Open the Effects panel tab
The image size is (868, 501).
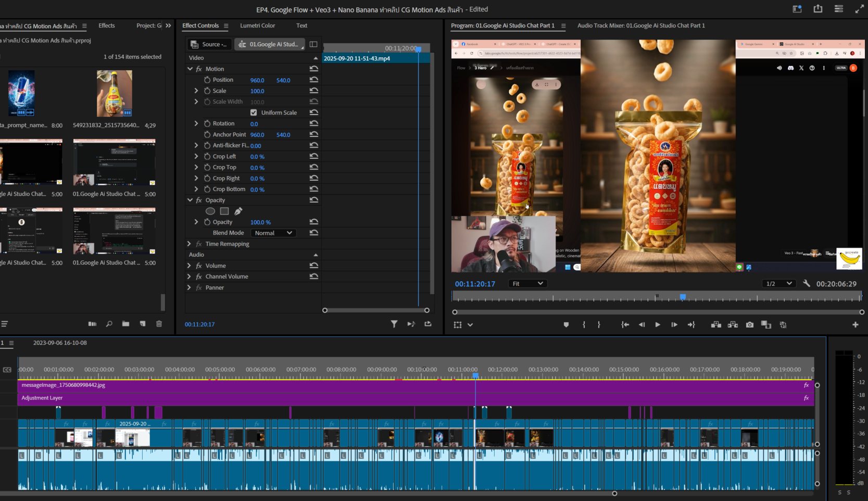(x=106, y=26)
